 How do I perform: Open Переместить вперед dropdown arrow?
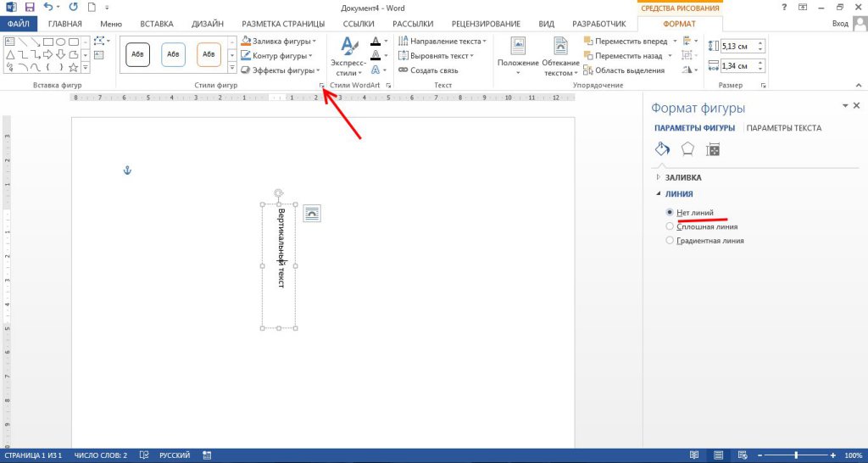(675, 41)
